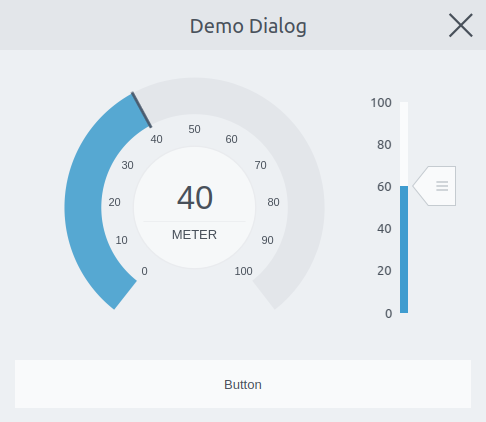486x422 pixels.
Task: Click the 90 tick label on the gauge
Action: 267,240
